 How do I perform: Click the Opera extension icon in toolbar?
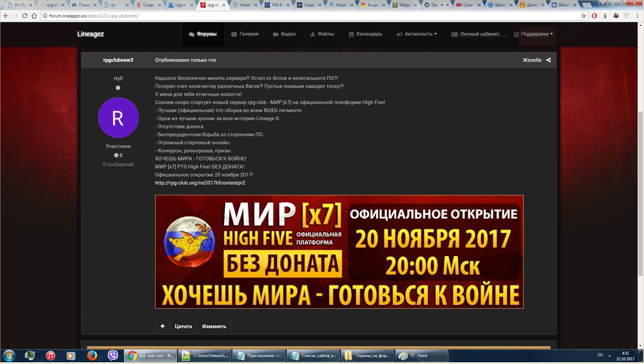594,16
